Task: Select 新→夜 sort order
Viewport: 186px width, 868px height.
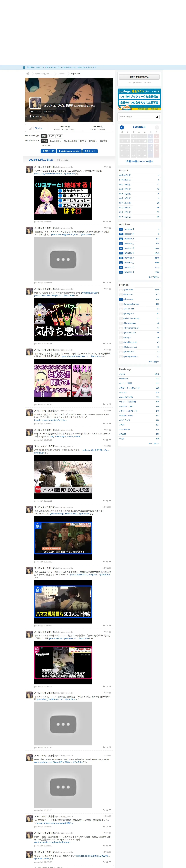Action: (x=51, y=136)
